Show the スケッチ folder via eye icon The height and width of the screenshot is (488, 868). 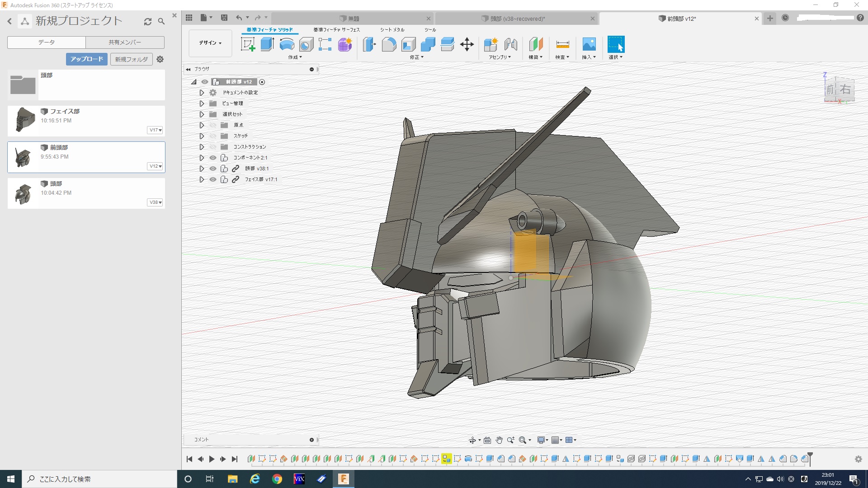pos(213,136)
